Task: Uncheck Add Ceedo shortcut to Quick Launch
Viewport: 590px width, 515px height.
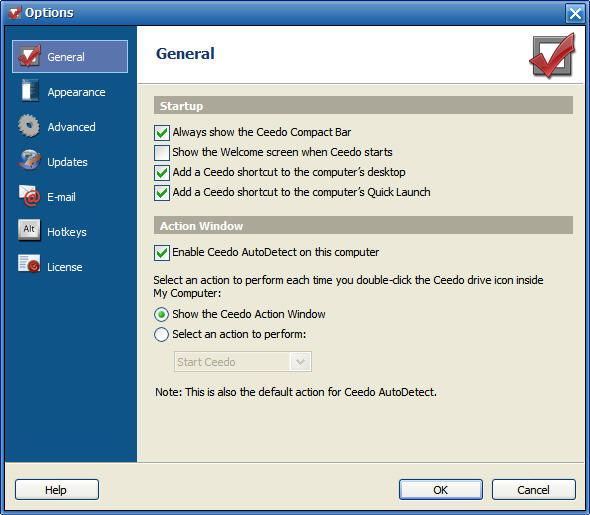Action: click(162, 193)
